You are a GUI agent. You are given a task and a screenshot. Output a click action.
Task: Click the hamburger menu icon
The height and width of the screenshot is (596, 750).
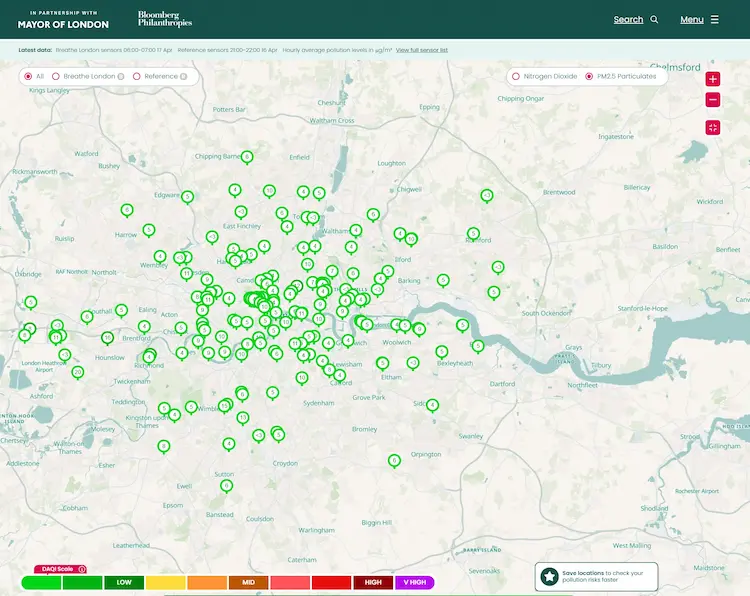[x=715, y=20]
